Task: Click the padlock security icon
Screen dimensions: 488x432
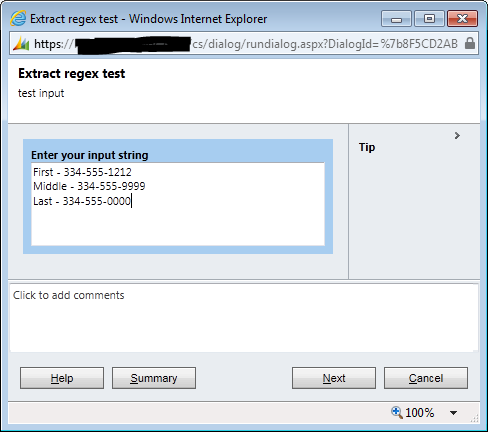Action: pos(470,43)
